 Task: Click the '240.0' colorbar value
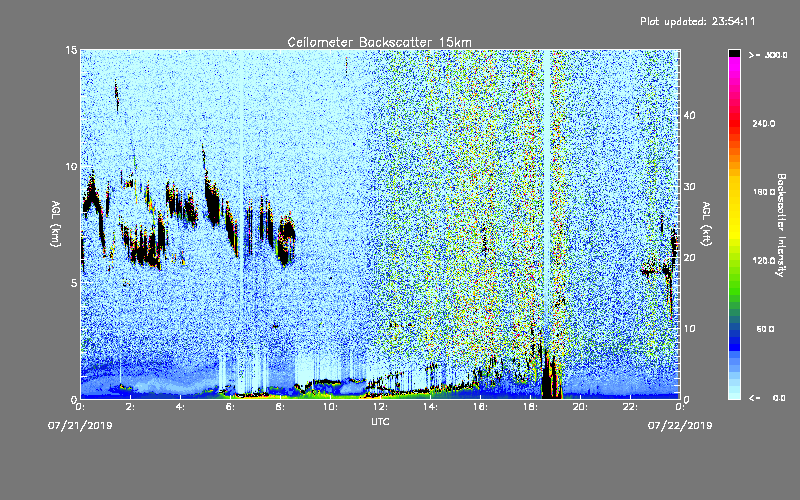coord(764,123)
